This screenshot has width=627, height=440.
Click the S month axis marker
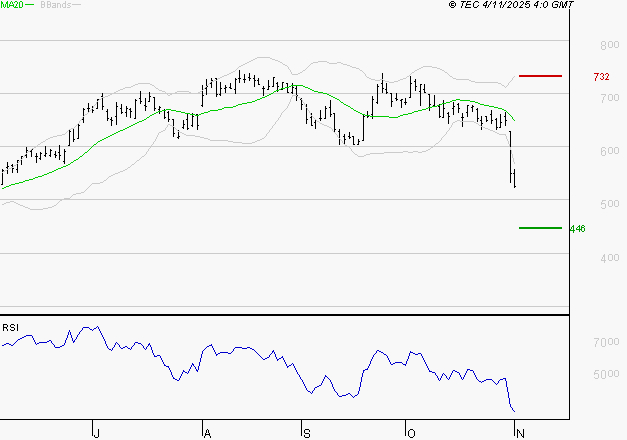click(306, 433)
